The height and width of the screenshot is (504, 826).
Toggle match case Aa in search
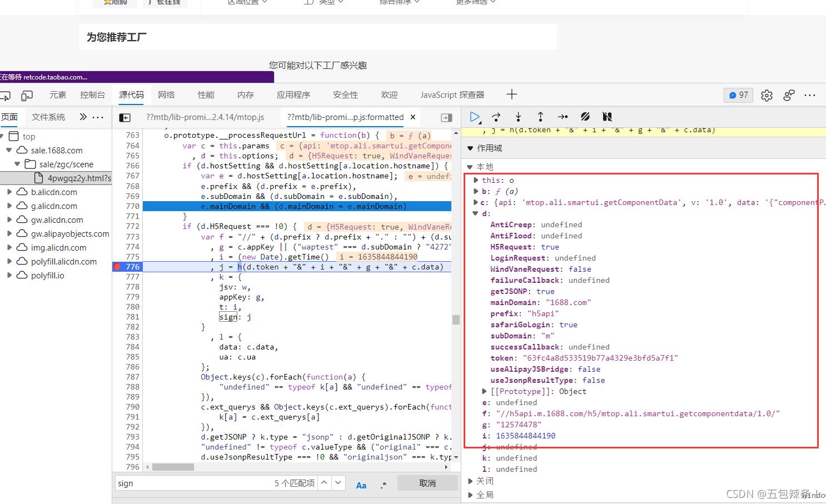click(x=361, y=485)
